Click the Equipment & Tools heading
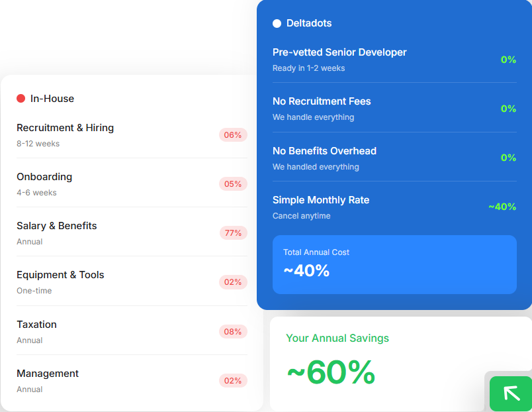Viewport: 532px width, 412px height. [60, 275]
